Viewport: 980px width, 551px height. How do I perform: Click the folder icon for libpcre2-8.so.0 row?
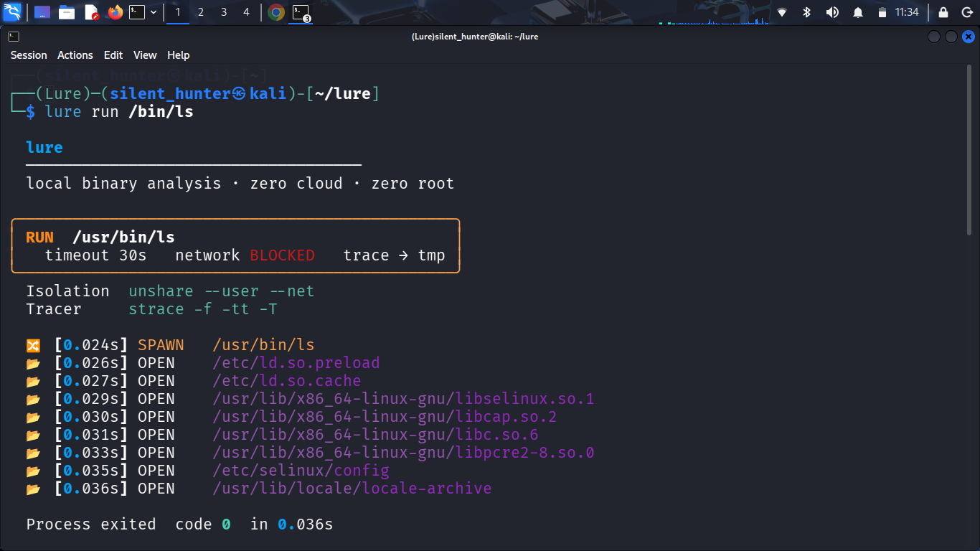(x=33, y=453)
